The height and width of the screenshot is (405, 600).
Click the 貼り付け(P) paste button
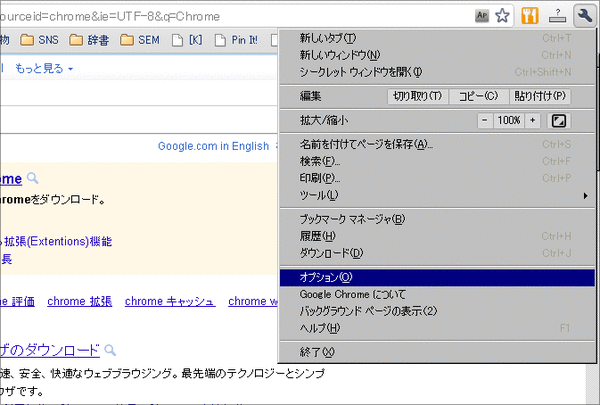pos(540,96)
